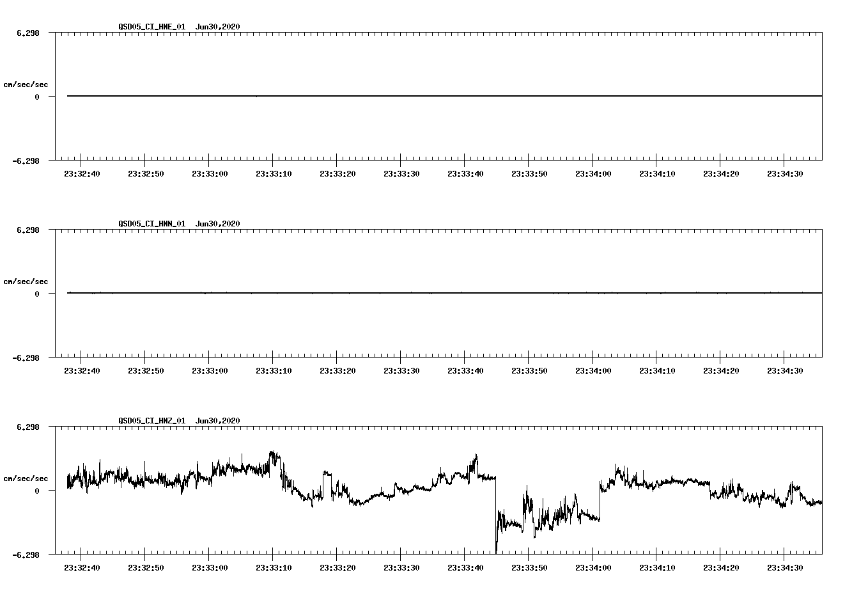Click the 23:34:00 time label under the HNE plot

click(x=593, y=173)
